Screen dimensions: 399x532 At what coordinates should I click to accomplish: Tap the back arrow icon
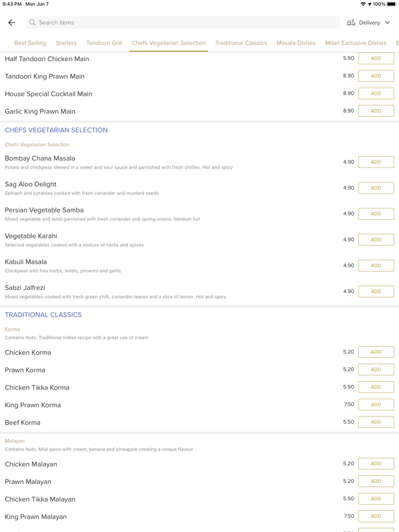(x=11, y=22)
